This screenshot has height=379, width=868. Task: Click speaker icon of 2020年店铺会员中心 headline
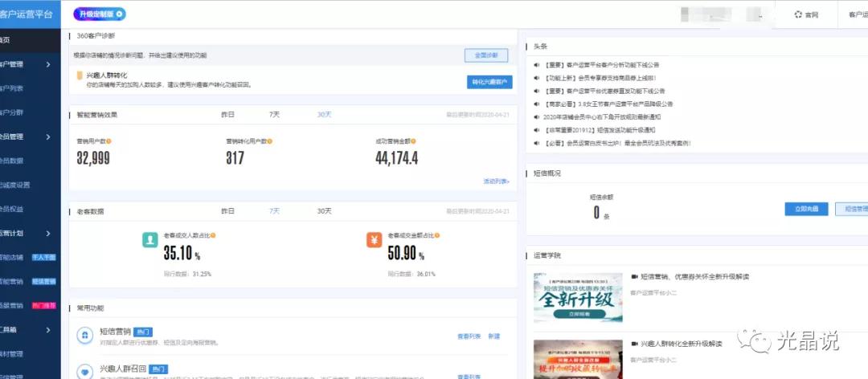coord(536,117)
